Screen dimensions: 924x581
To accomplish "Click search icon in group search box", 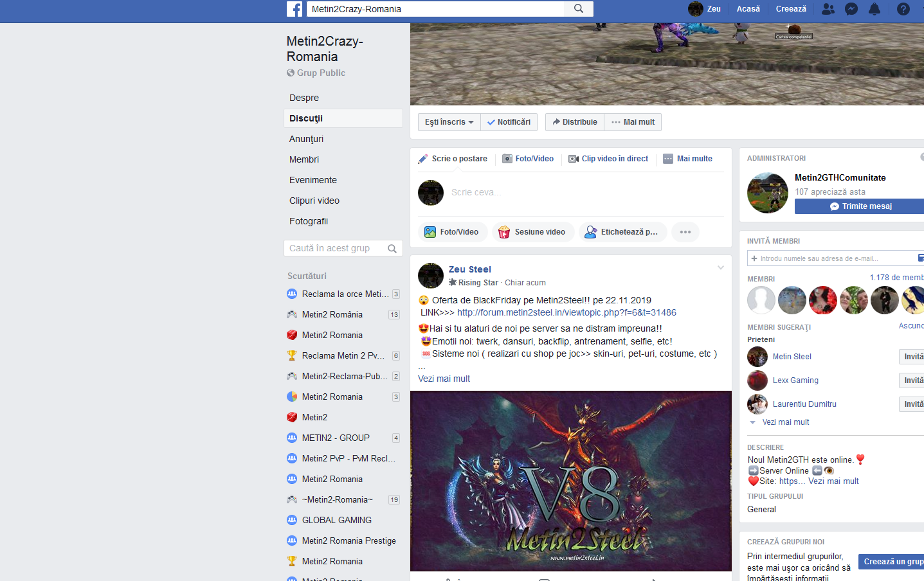I will (392, 249).
